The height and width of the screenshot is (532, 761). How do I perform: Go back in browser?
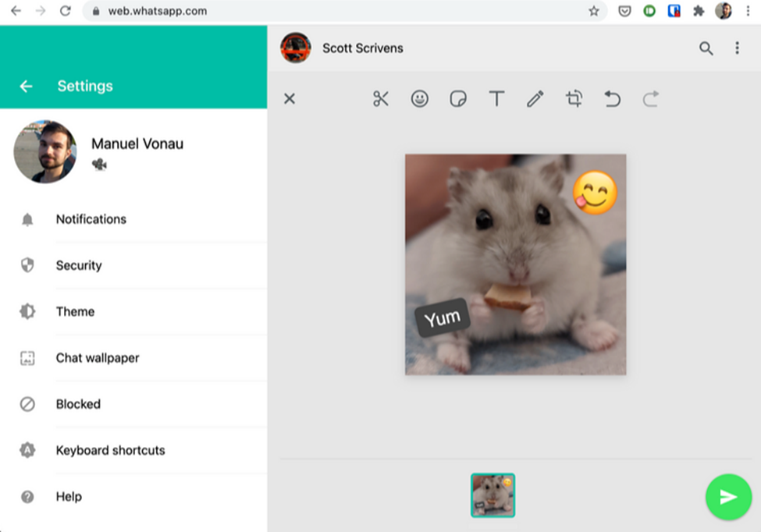16,11
